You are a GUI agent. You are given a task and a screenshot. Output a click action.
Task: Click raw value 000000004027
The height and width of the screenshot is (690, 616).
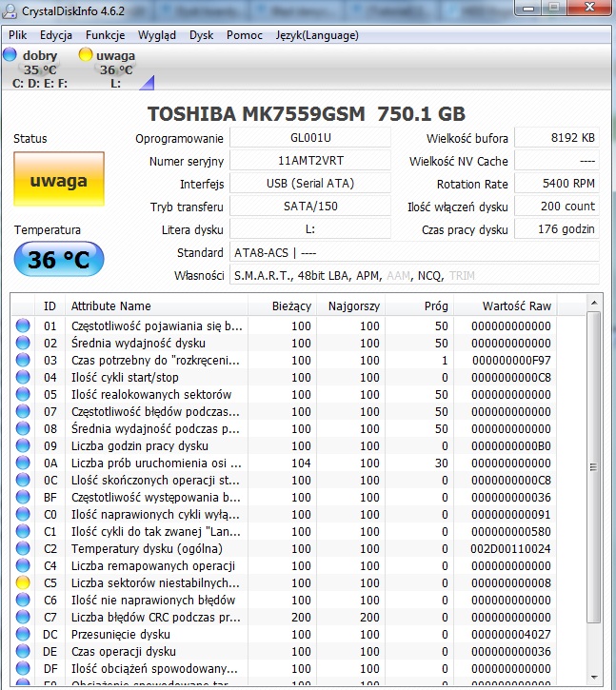[x=510, y=635]
